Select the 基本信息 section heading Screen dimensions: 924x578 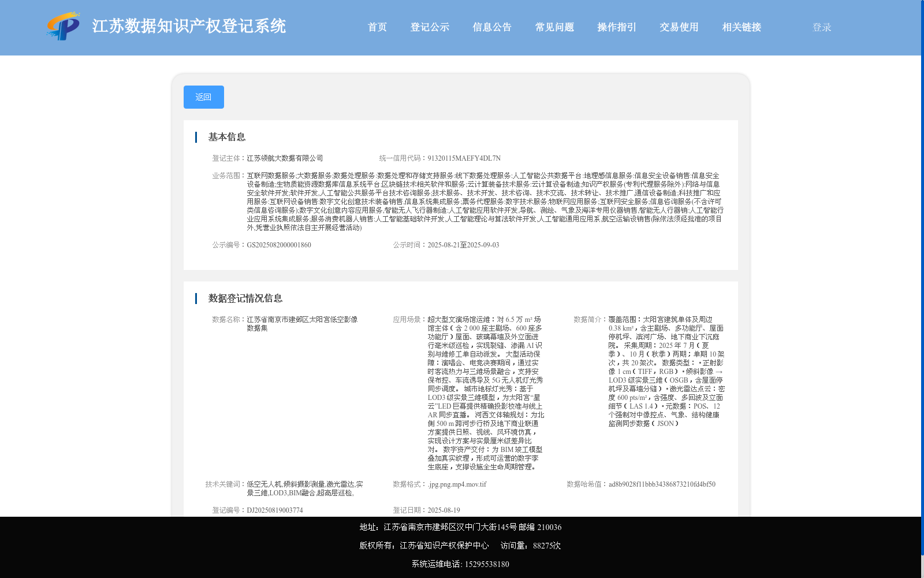point(227,137)
